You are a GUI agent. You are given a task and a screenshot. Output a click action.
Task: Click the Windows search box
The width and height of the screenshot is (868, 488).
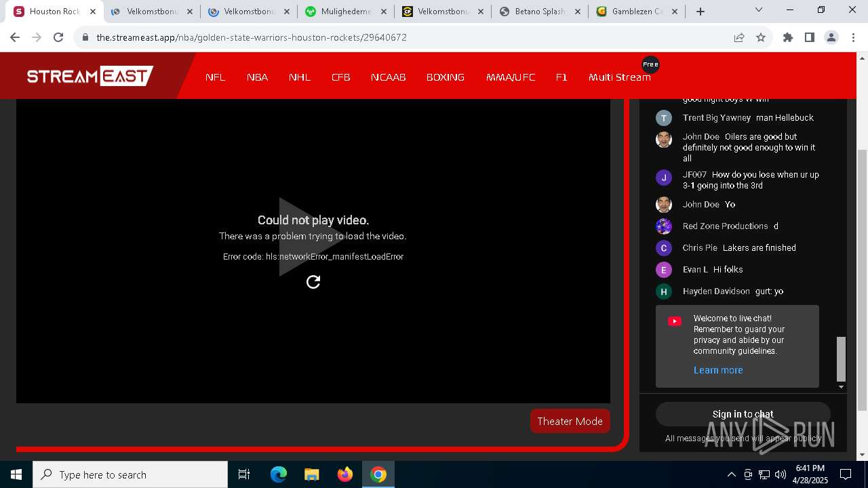pyautogui.click(x=130, y=474)
